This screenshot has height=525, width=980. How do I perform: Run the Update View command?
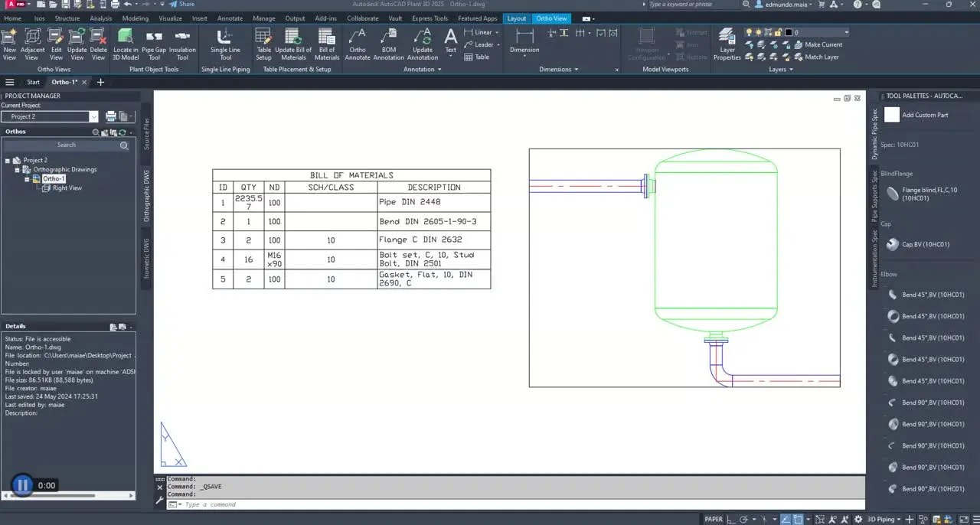pyautogui.click(x=77, y=44)
